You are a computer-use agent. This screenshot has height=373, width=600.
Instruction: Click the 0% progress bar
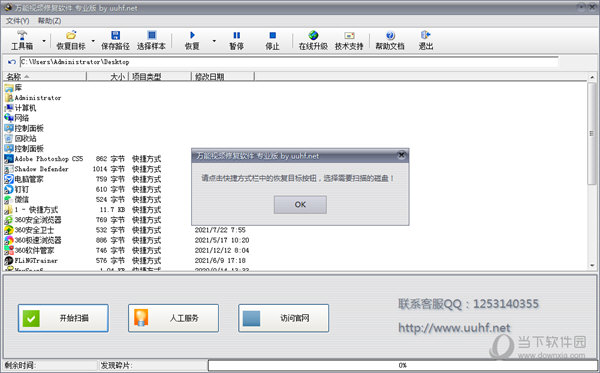click(x=402, y=365)
